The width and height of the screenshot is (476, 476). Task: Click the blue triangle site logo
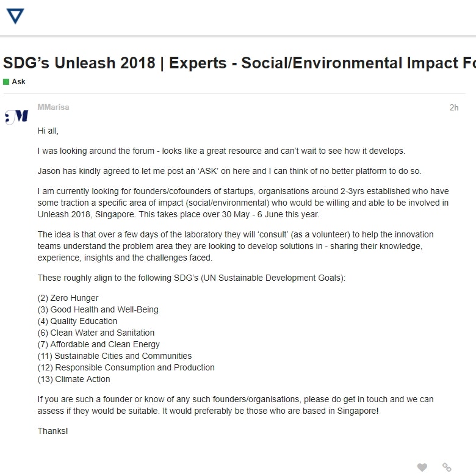click(x=15, y=15)
